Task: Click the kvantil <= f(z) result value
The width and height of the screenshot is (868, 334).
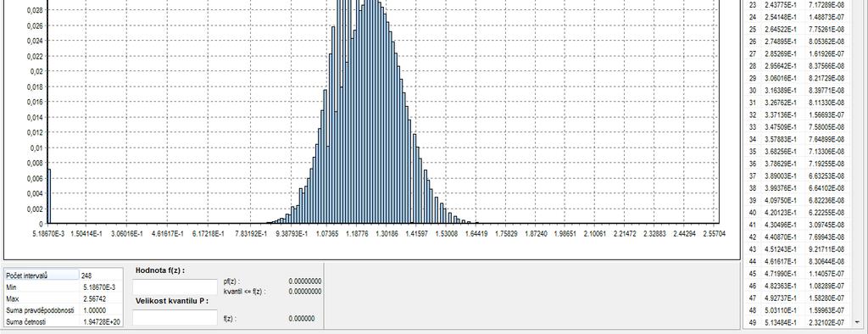Action: pyautogui.click(x=304, y=291)
